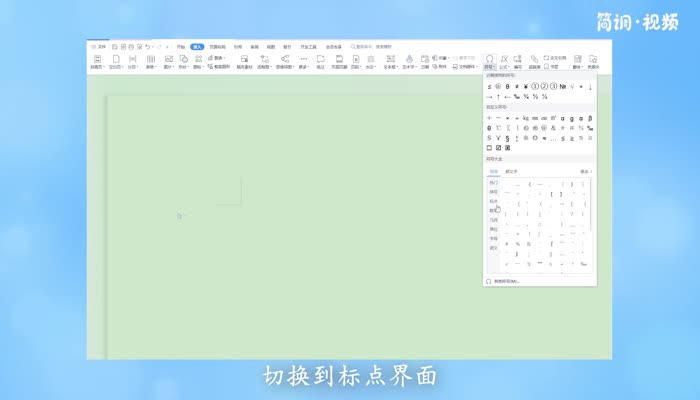Collapse the 符号 symbol dropdown in ribbon

pos(490,62)
